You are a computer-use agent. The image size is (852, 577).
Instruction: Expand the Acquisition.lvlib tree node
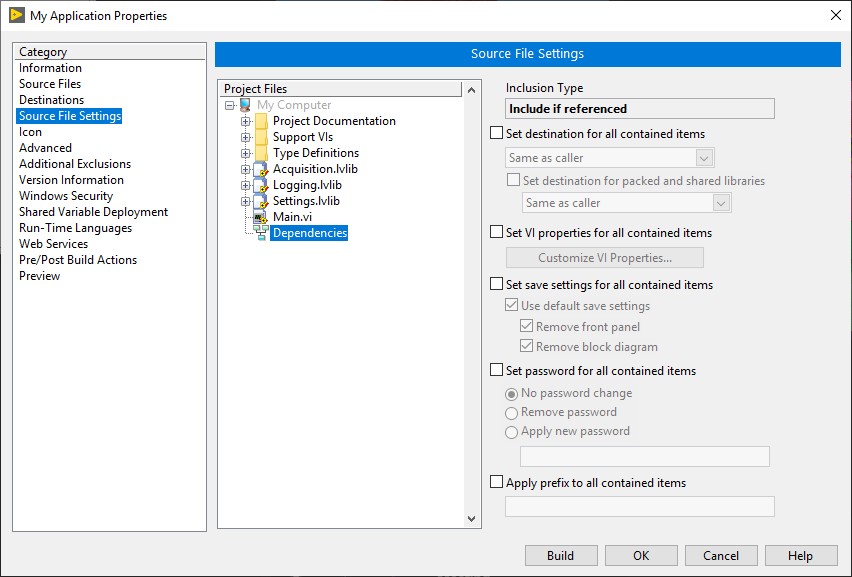pyautogui.click(x=245, y=169)
